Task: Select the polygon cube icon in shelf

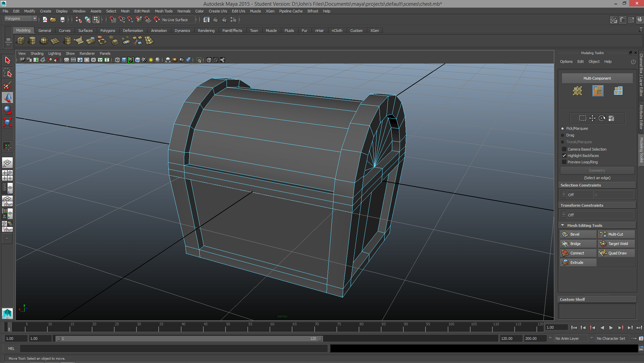Action: 21,41
